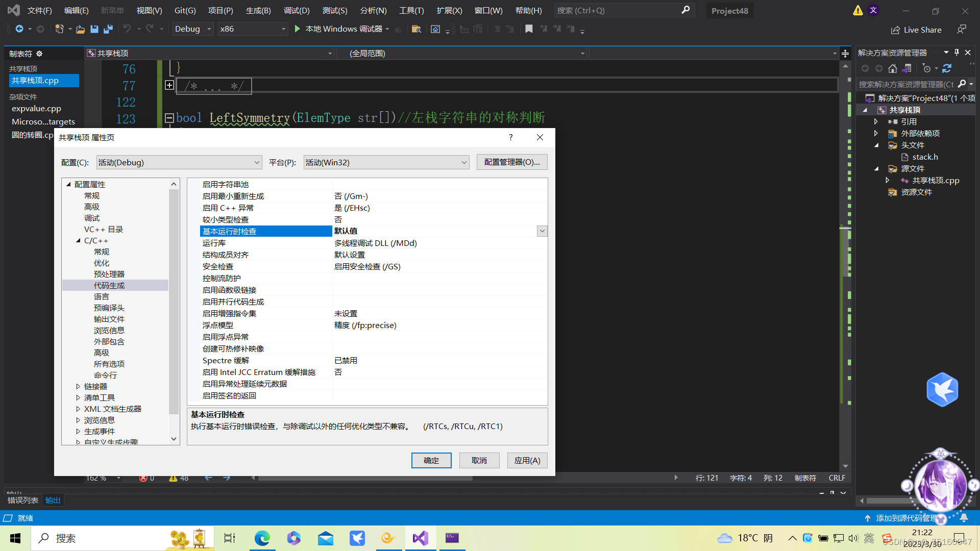Expand the 引用 node in Solution Explorer

(876, 121)
